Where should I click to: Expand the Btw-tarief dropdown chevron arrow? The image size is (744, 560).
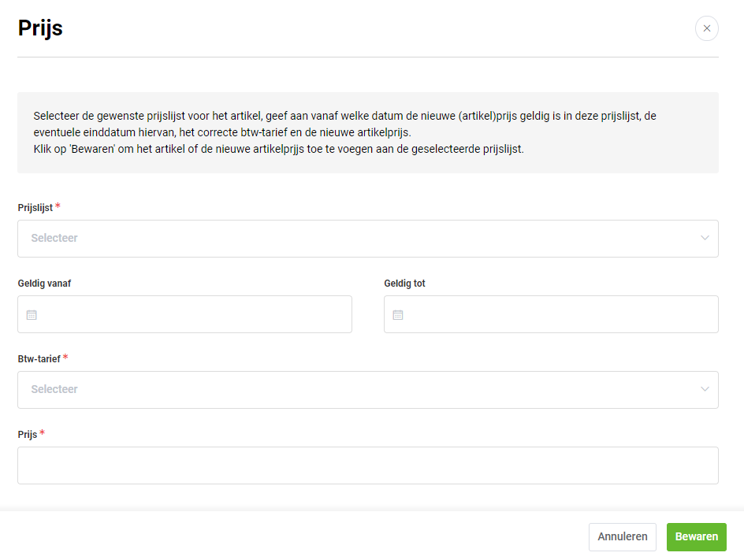[x=705, y=389]
